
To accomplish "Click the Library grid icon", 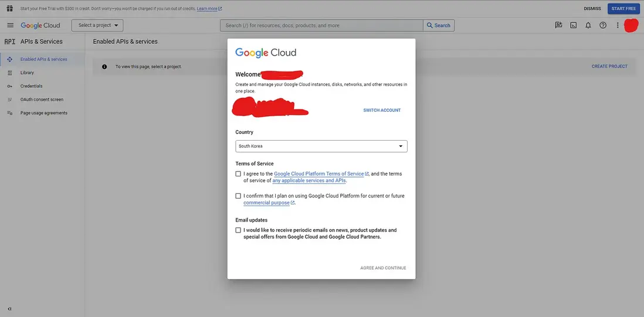I will pyautogui.click(x=10, y=73).
